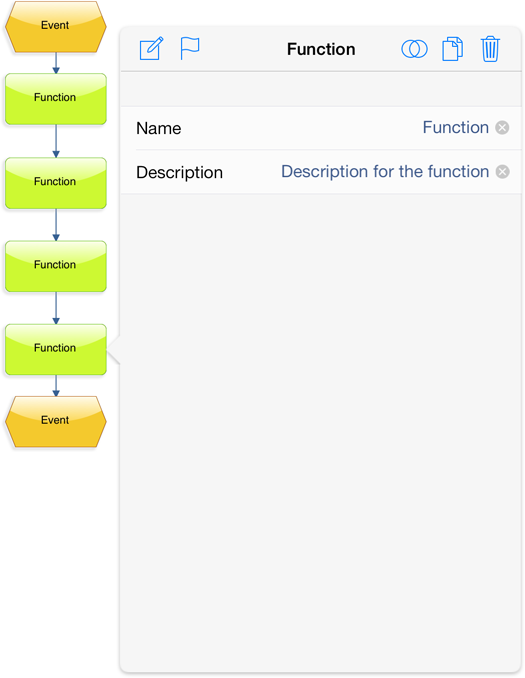Delete the function with the trash icon
Screen dimensions: 525x678
(490, 49)
